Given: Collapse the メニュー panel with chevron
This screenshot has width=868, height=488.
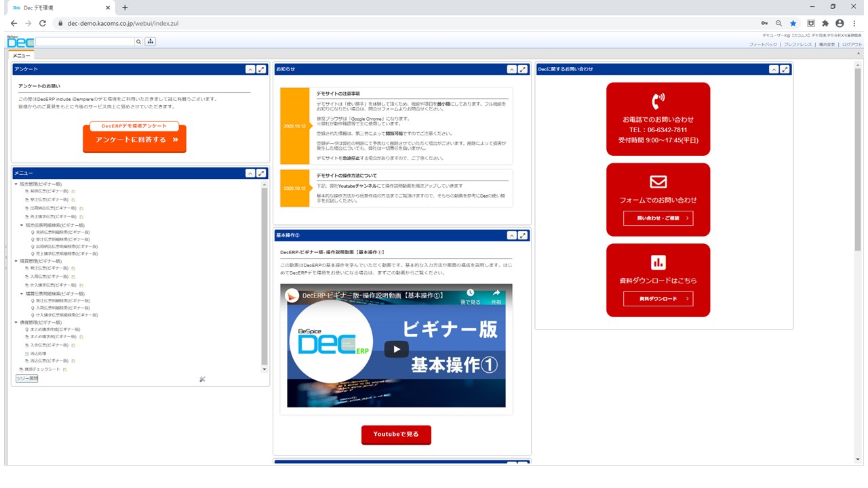Looking at the screenshot, I should click(250, 174).
